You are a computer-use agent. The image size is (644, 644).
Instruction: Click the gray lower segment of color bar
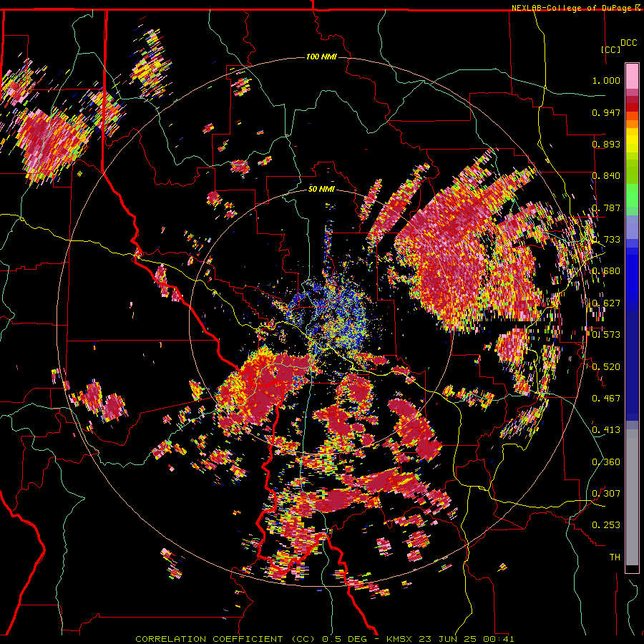(632, 497)
